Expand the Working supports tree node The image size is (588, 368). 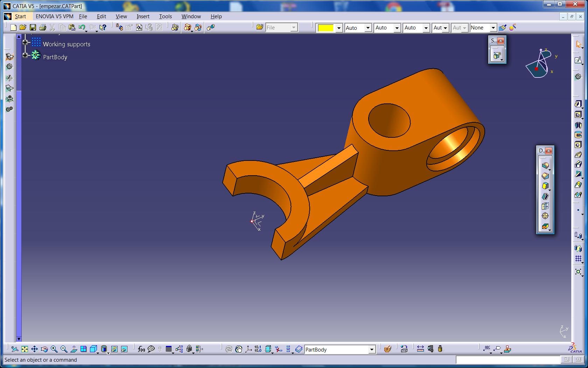pyautogui.click(x=25, y=42)
